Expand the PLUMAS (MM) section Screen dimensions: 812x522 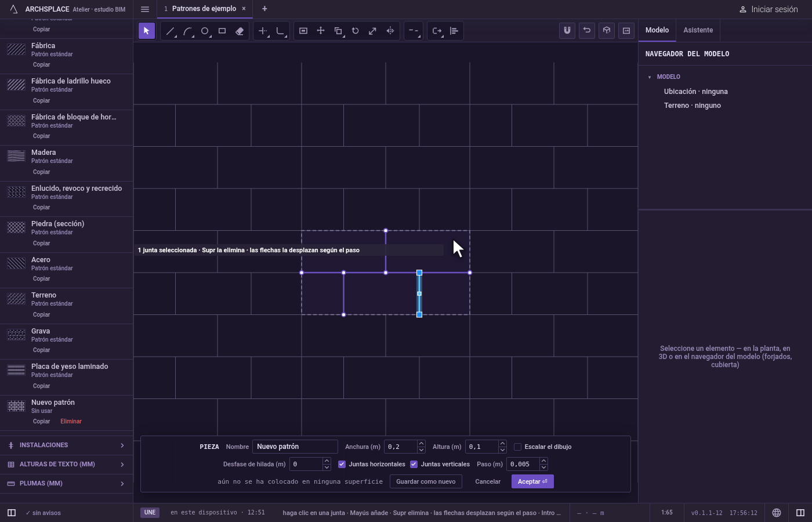(x=66, y=483)
